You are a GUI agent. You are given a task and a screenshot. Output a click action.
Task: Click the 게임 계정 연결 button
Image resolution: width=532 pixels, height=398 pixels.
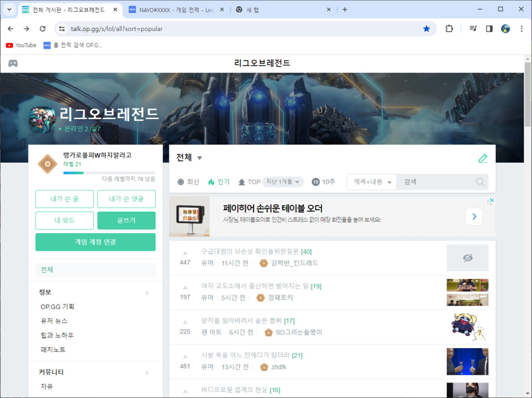[95, 242]
